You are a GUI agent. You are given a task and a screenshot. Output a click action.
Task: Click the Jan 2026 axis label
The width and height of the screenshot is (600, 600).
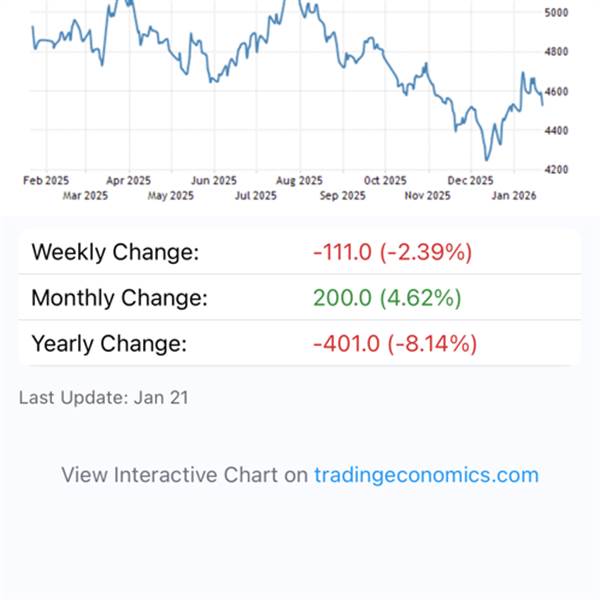(x=516, y=196)
